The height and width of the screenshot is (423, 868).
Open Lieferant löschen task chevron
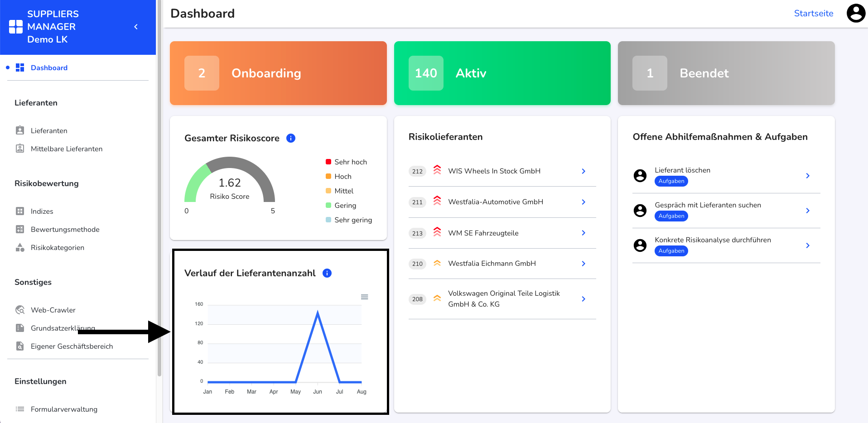click(x=808, y=176)
